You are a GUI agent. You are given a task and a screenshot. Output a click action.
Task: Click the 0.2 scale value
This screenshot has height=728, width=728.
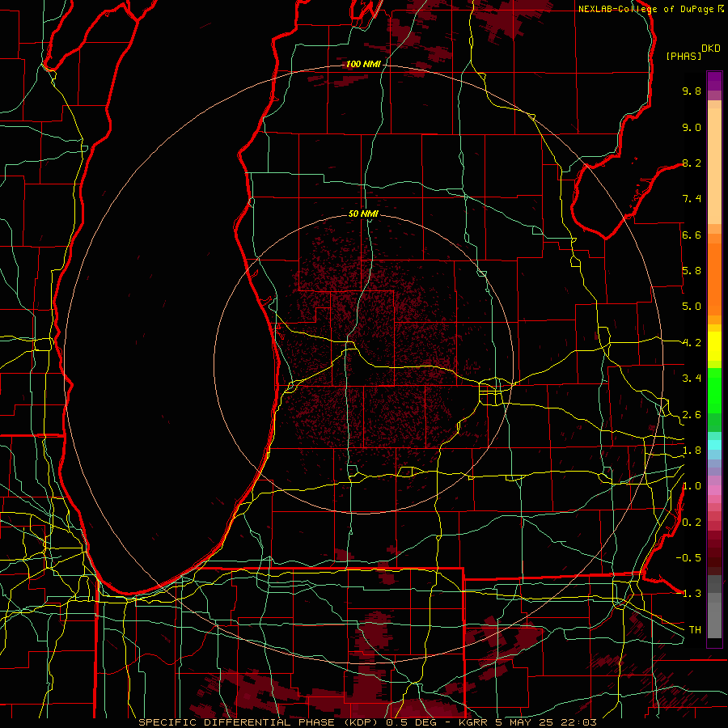pos(692,523)
